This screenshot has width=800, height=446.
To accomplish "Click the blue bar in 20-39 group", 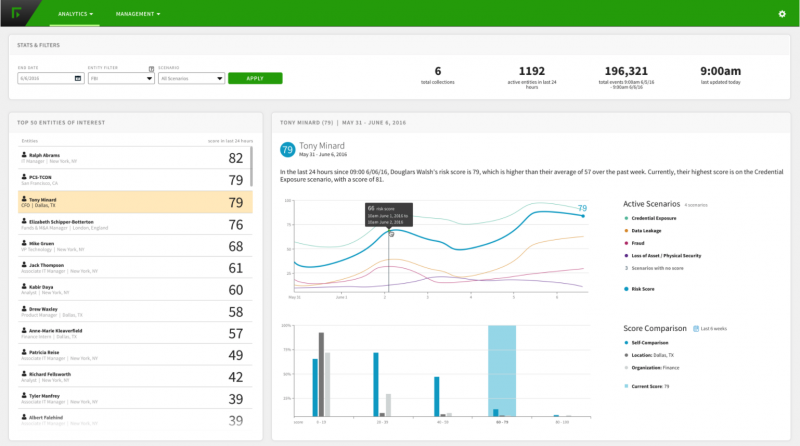I will [376, 385].
